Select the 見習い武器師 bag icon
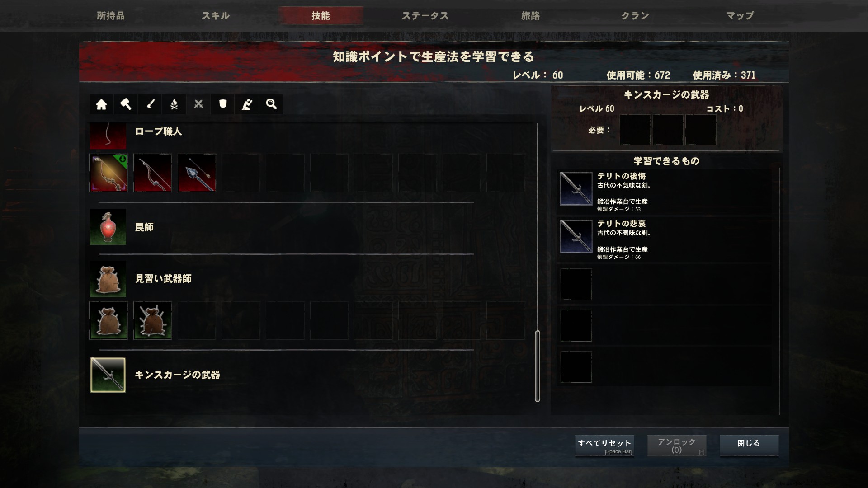The image size is (868, 488). pyautogui.click(x=108, y=279)
